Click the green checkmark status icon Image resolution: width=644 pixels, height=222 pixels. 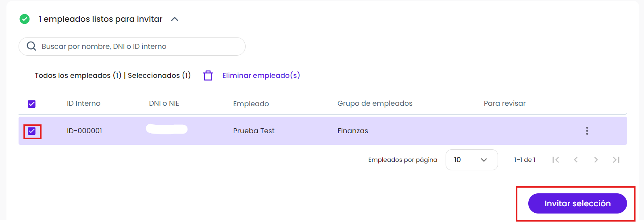click(x=25, y=19)
